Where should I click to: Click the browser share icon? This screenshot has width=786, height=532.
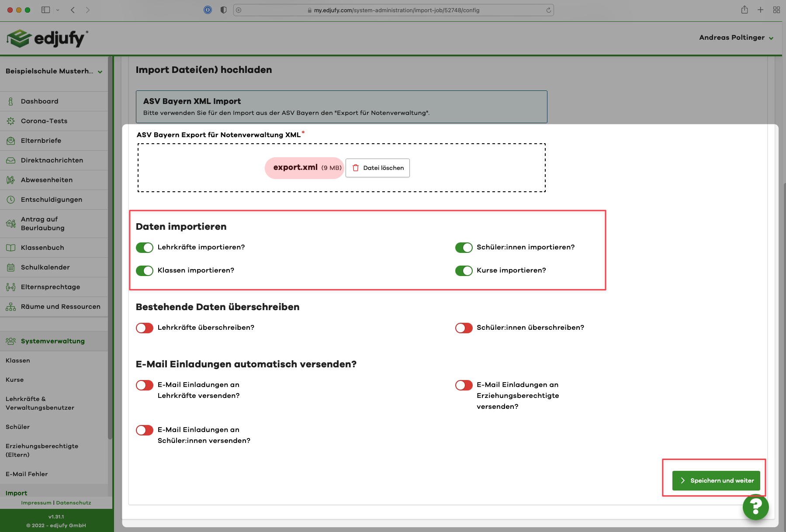[x=744, y=10]
